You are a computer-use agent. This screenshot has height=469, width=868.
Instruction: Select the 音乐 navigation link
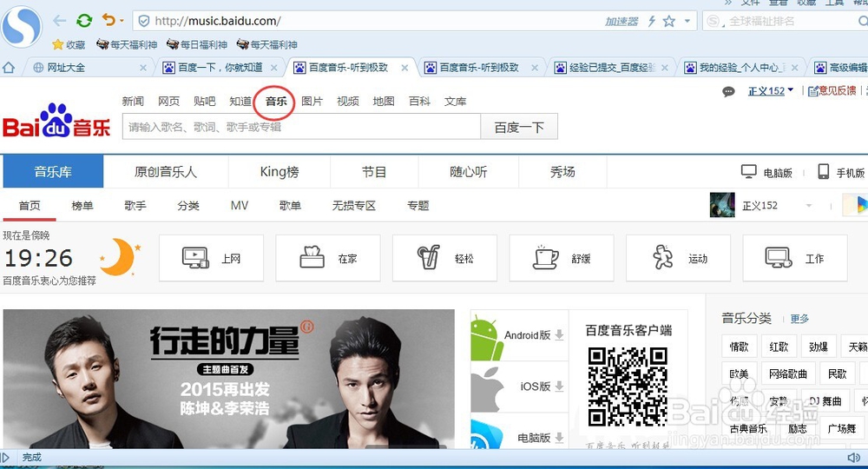coord(276,102)
